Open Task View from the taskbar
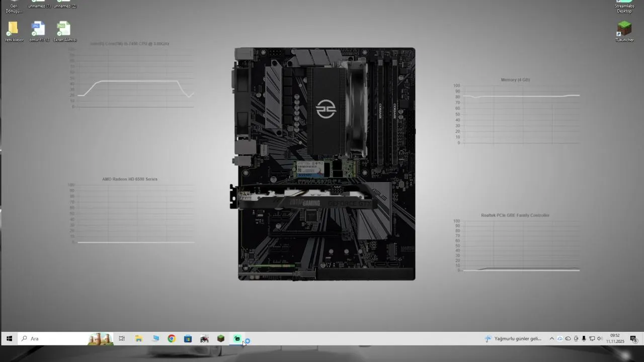The image size is (644, 362). coord(122,339)
